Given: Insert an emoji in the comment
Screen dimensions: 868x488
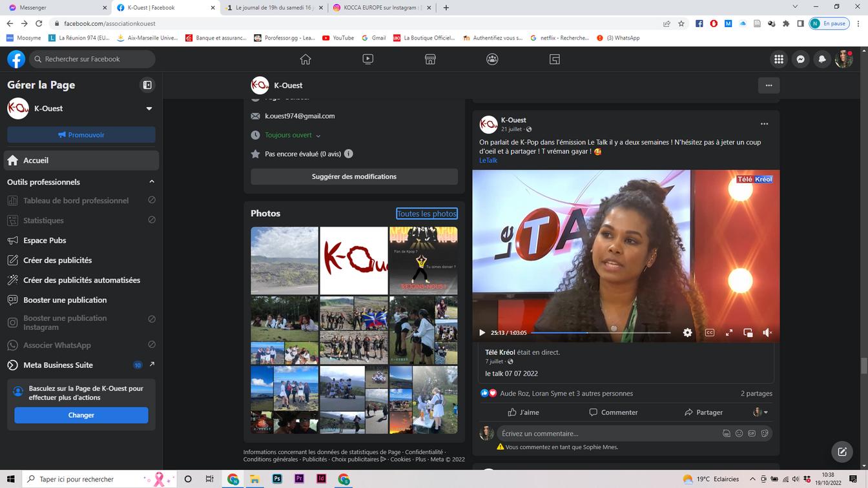Looking at the screenshot, I should coord(739,434).
